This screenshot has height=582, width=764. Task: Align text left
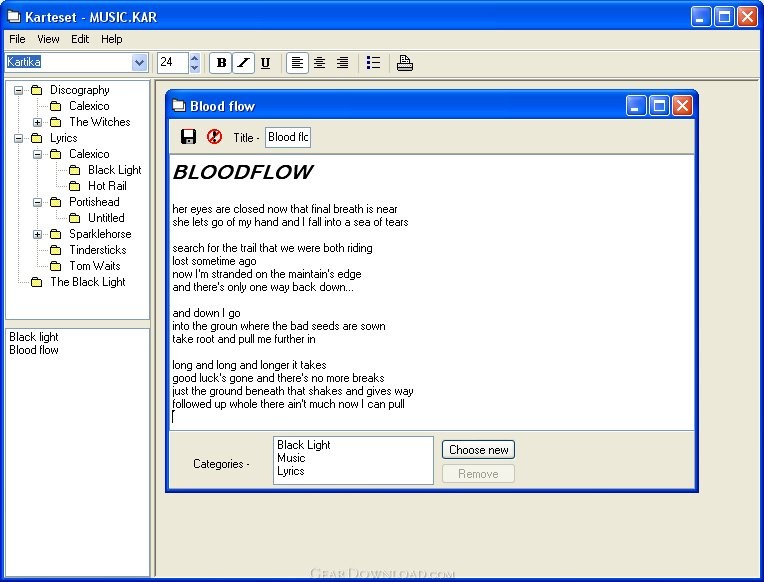(297, 63)
